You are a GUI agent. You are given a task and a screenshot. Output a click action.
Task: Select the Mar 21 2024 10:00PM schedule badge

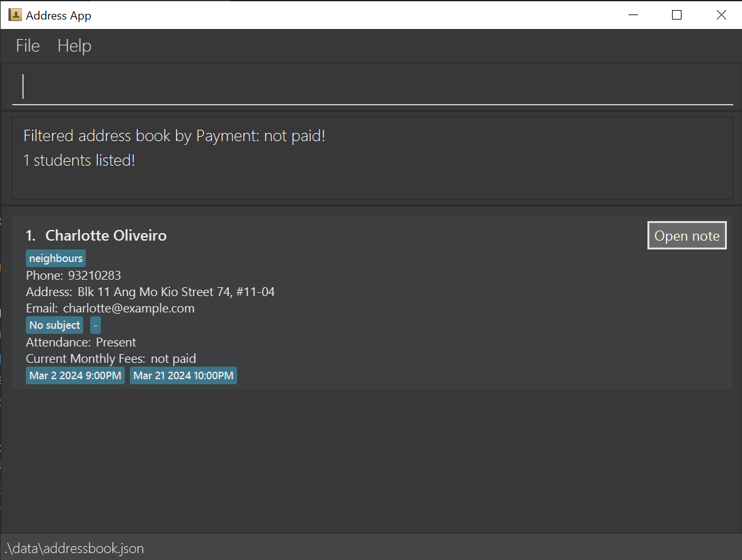183,375
